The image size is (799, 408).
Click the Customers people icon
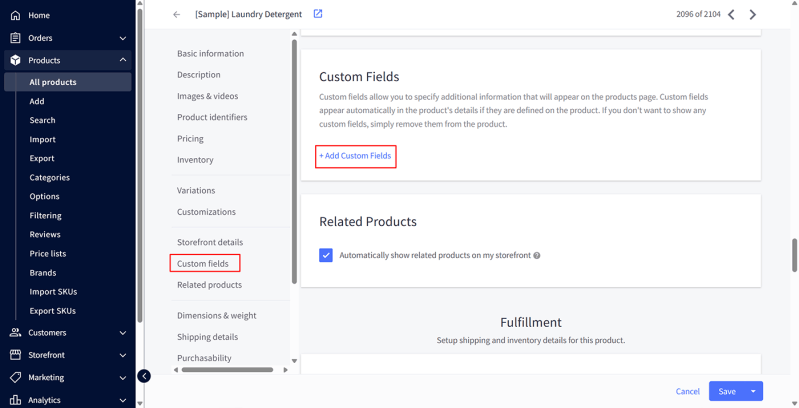point(15,333)
